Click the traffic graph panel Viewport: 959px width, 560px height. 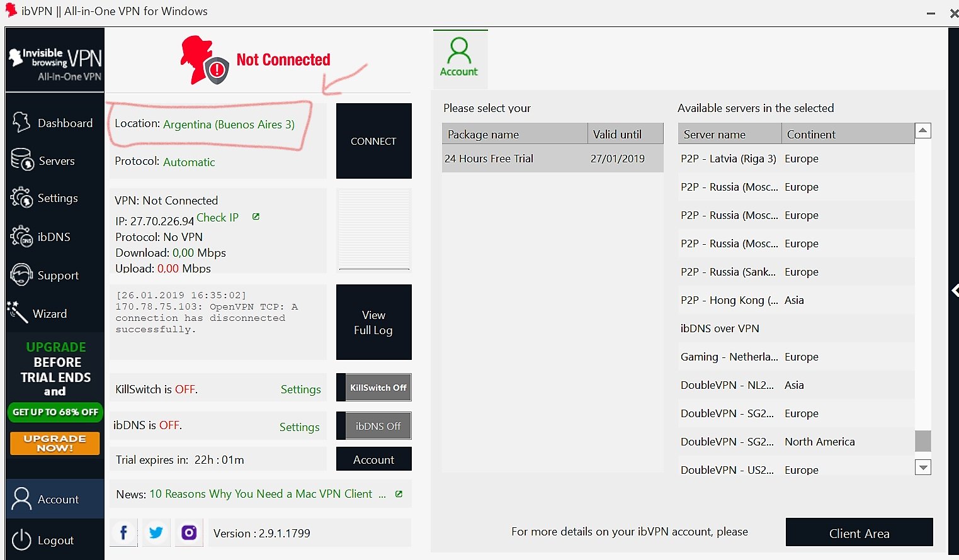(x=374, y=229)
